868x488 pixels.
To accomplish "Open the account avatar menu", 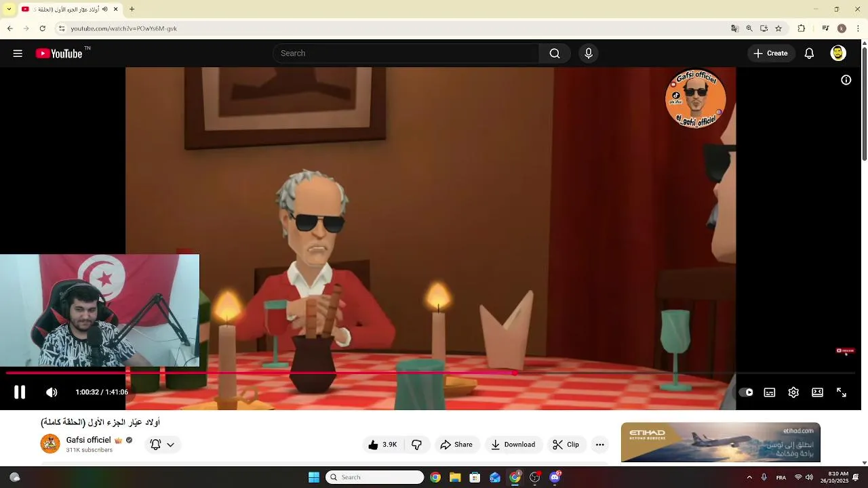I will click(x=838, y=54).
